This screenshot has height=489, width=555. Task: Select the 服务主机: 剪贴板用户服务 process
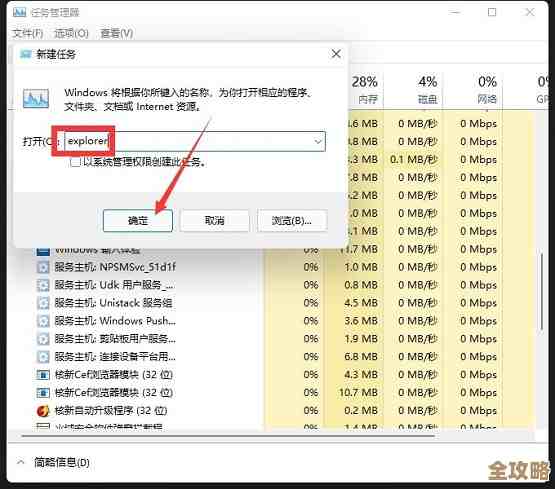click(x=115, y=339)
